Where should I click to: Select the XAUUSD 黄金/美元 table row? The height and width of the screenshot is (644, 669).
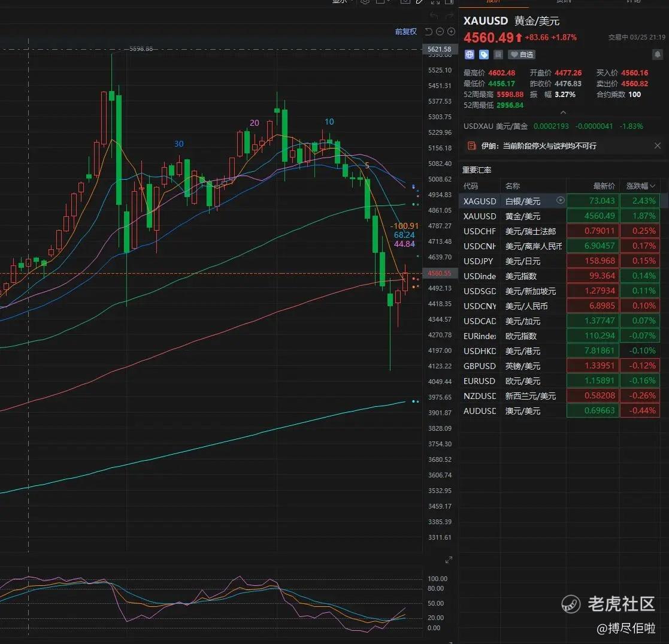(x=559, y=216)
